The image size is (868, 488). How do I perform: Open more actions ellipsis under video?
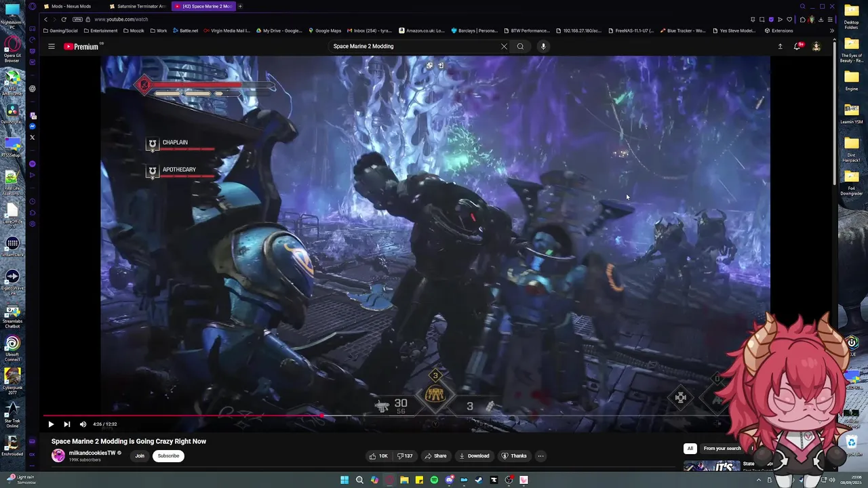[540, 456]
